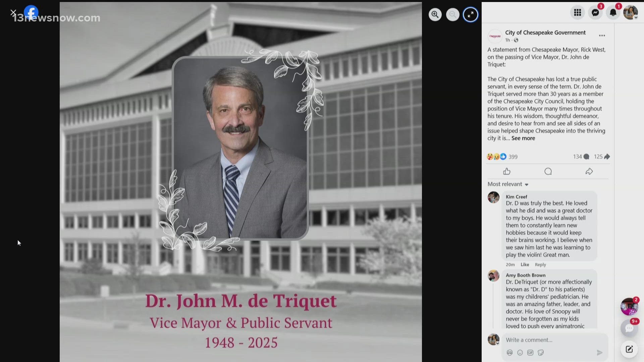644x362 pixels.
Task: Open account profile menu
Action: tap(630, 13)
